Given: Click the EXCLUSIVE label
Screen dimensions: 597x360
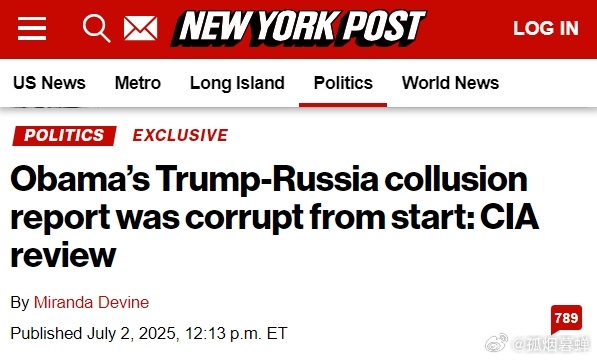Looking at the screenshot, I should pyautogui.click(x=180, y=135).
